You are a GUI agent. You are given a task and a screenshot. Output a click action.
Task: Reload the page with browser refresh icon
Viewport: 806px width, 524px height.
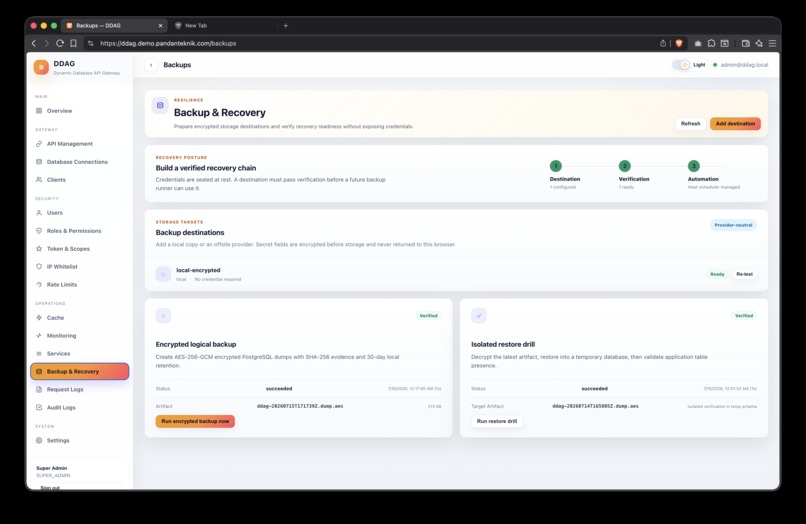[x=60, y=44]
